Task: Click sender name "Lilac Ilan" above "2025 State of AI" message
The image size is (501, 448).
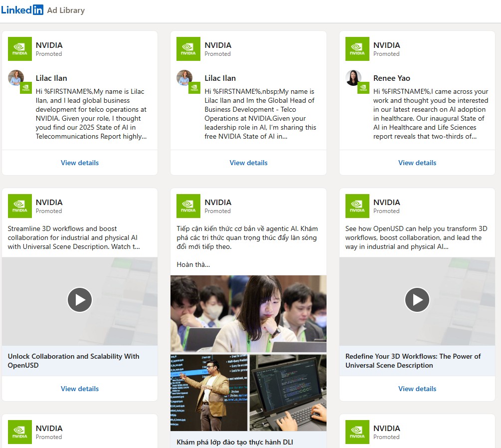Action: pos(51,78)
